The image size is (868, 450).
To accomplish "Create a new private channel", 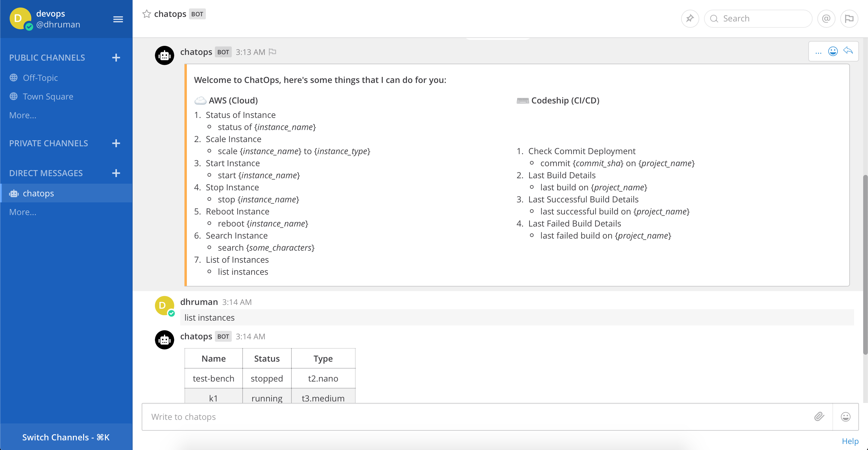I will pos(116,143).
